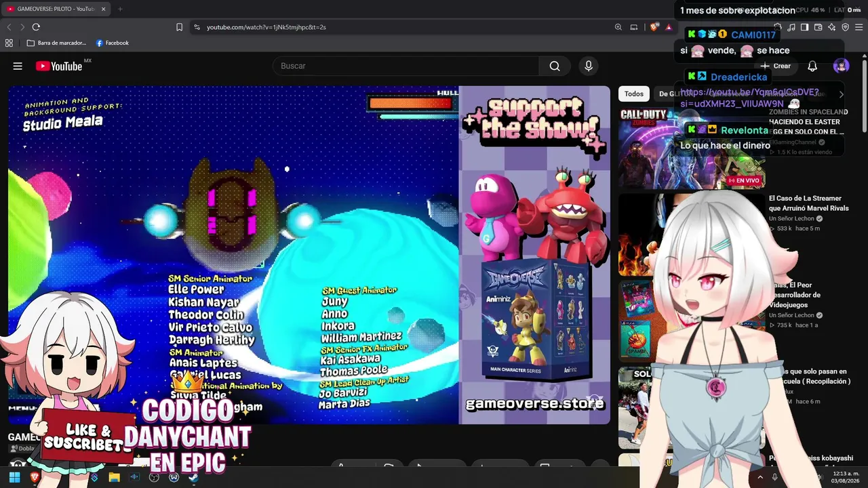Open the Barra de marcadores folder
This screenshot has width=868, height=488.
pyautogui.click(x=57, y=43)
